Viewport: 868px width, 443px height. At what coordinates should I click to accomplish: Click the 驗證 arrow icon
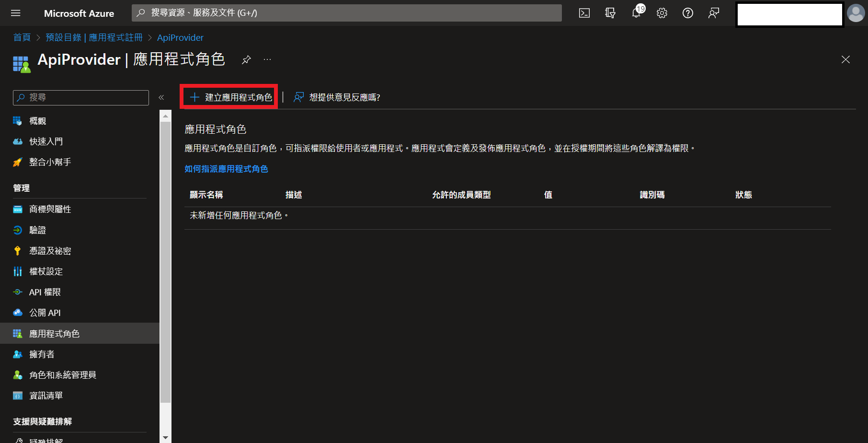click(x=18, y=230)
